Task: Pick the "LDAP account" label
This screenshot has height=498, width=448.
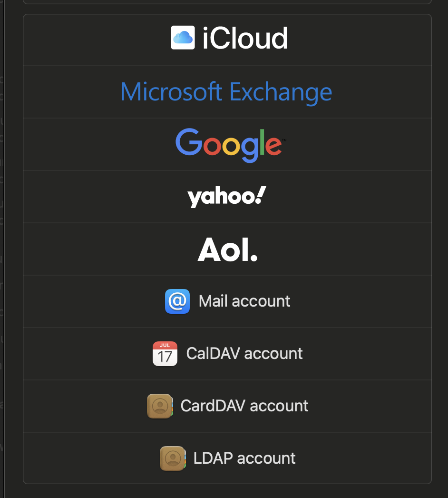Action: pos(244,458)
